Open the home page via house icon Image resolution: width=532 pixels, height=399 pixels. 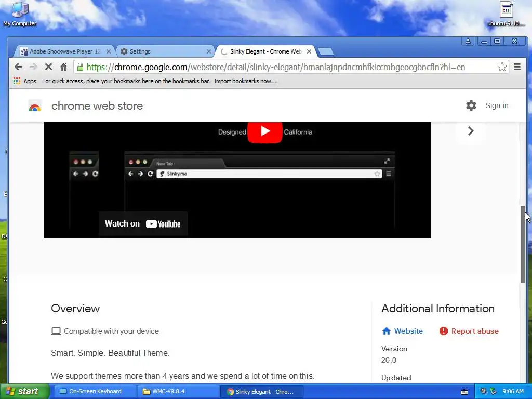point(63,67)
